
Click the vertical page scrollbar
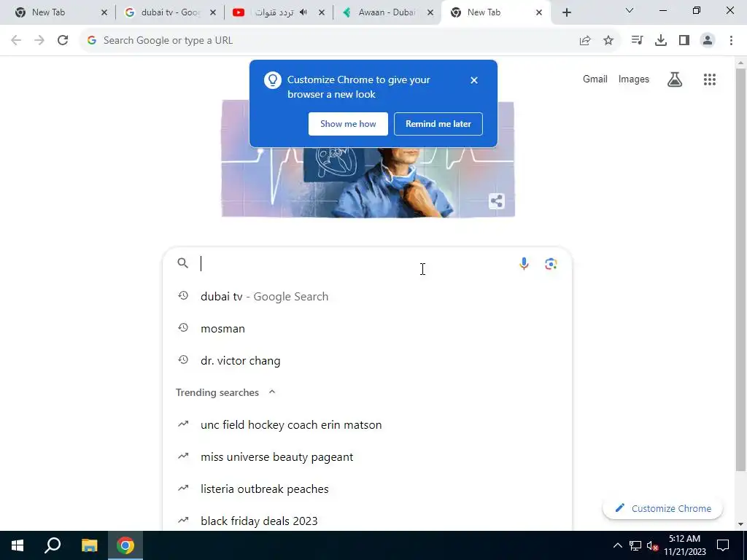pos(740,269)
